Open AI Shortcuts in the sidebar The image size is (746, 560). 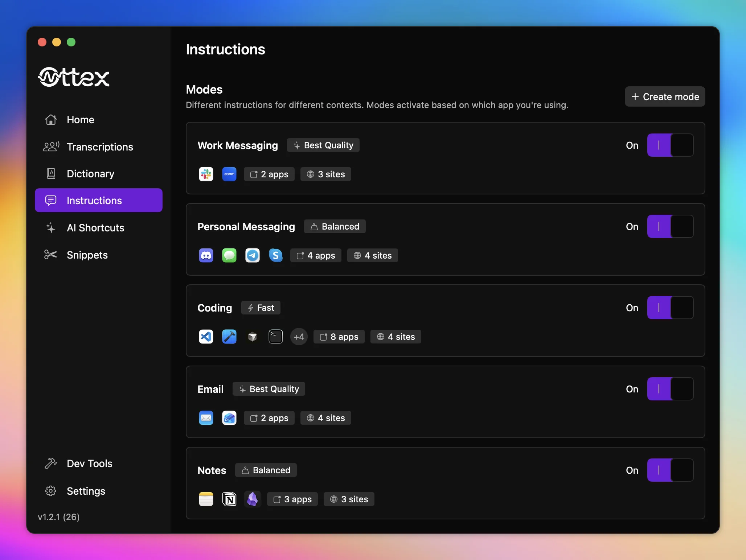pyautogui.click(x=95, y=228)
